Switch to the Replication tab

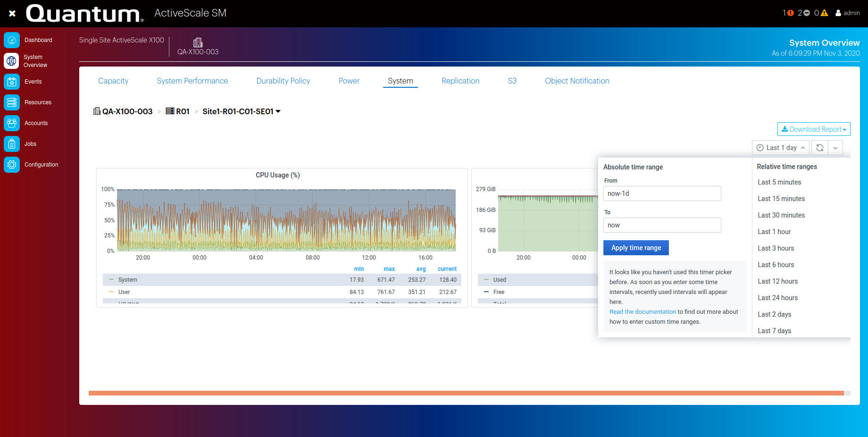point(460,81)
